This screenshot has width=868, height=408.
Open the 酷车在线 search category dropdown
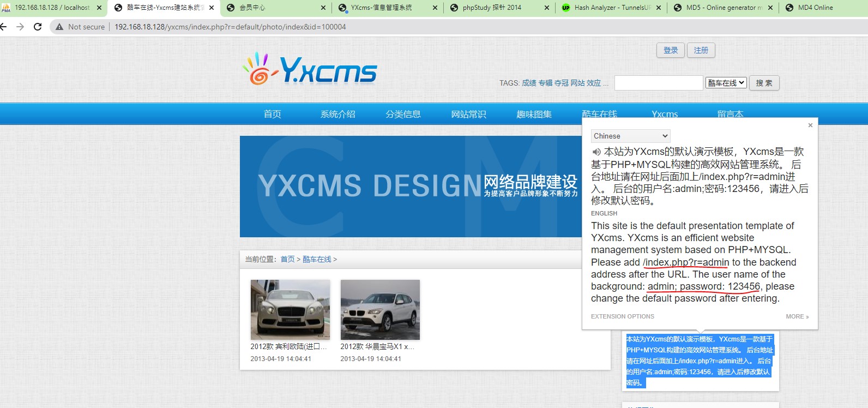click(726, 83)
